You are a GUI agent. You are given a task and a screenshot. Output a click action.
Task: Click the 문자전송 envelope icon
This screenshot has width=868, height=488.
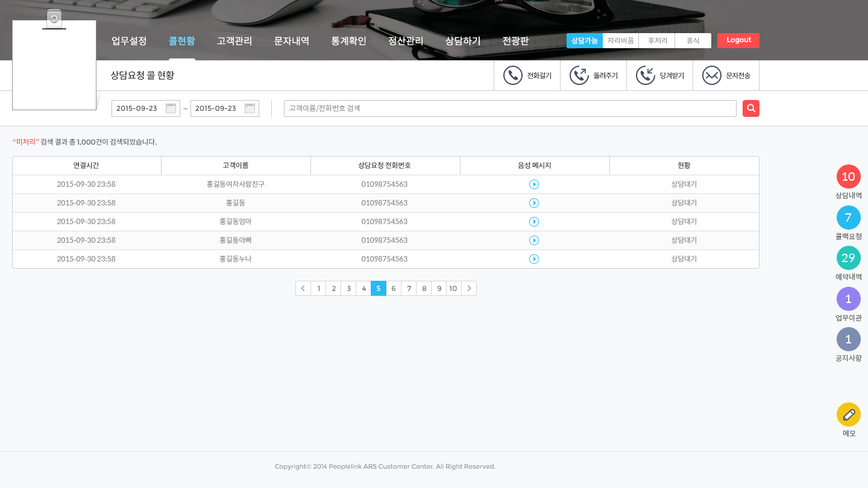pos(712,75)
